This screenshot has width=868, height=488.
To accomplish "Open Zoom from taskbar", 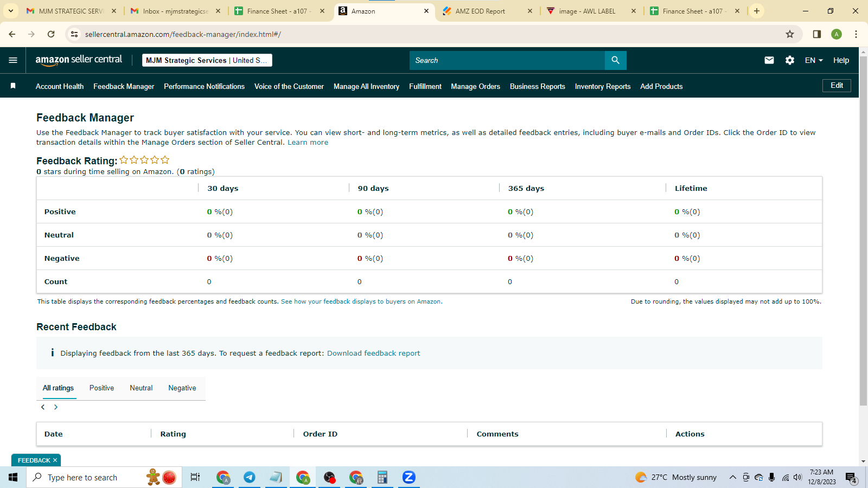I will 409,477.
